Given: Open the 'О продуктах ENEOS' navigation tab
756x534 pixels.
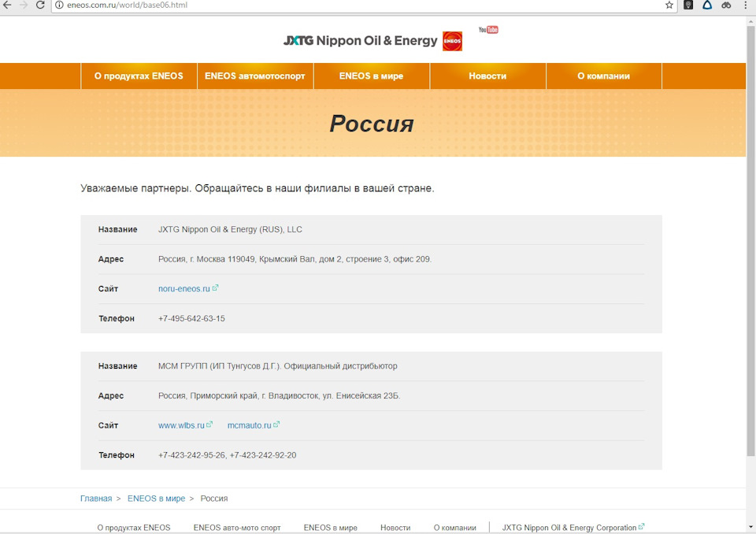Looking at the screenshot, I should [x=139, y=76].
